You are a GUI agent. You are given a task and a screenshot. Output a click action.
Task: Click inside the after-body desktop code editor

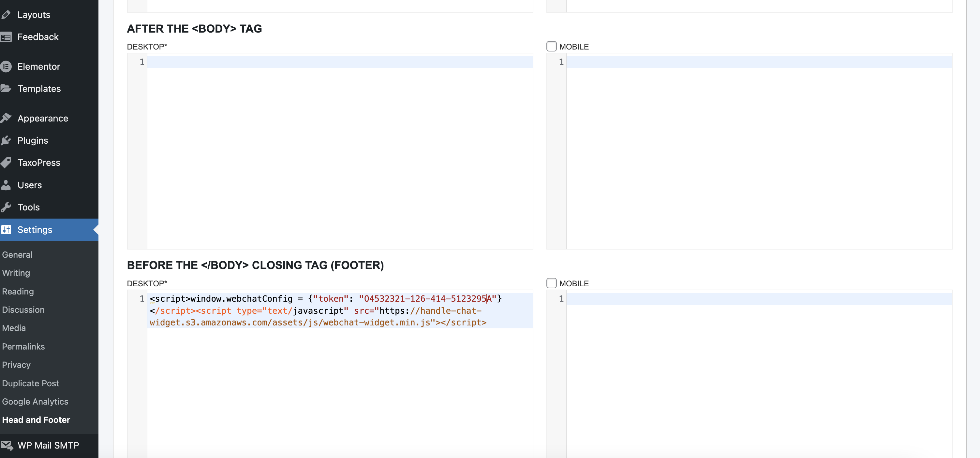click(339, 152)
